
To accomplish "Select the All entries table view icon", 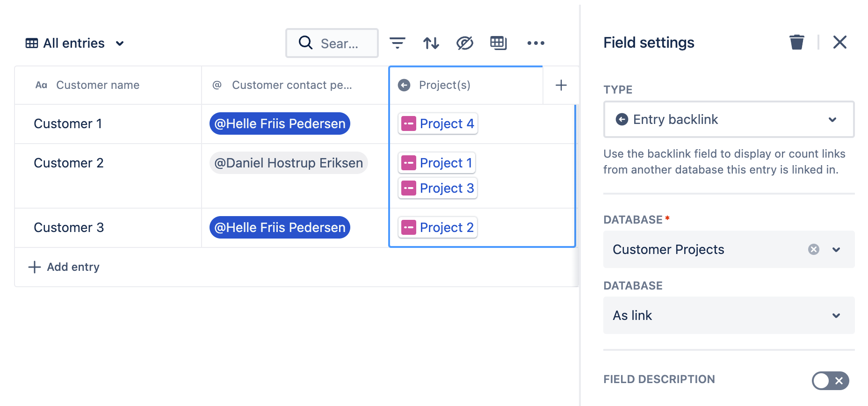I will point(32,43).
